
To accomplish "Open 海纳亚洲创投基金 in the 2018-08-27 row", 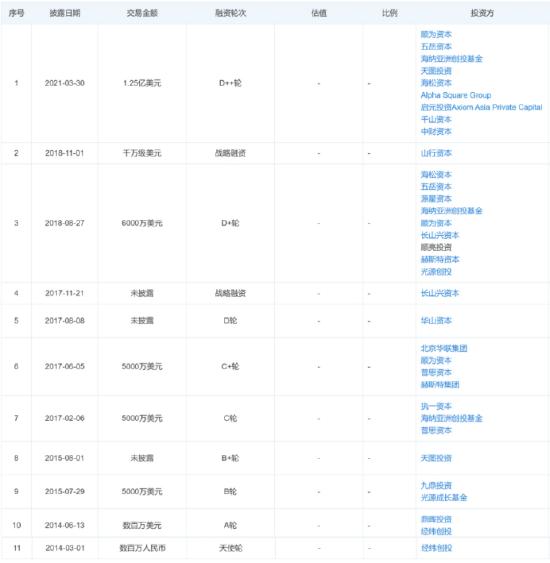I will click(451, 211).
